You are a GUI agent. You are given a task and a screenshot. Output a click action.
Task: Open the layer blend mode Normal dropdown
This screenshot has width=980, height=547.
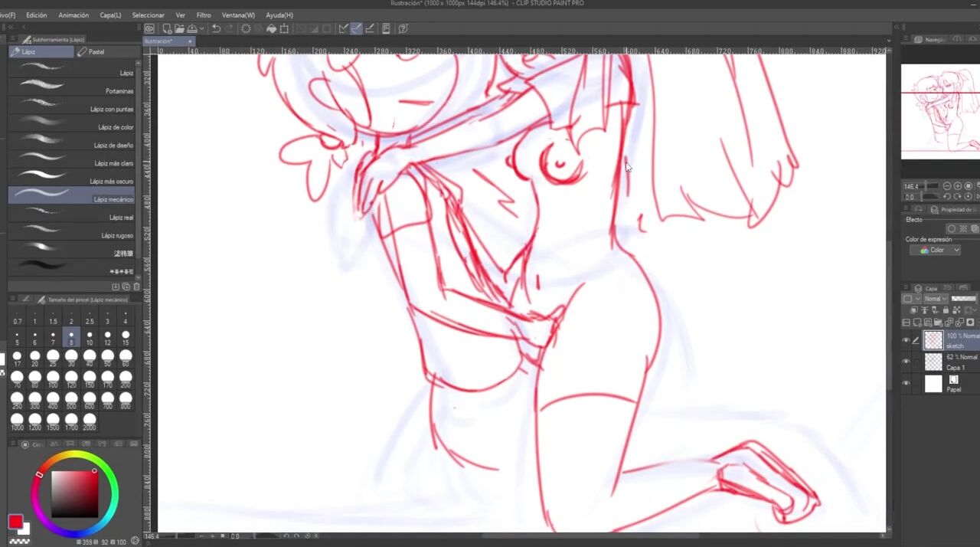coord(936,299)
